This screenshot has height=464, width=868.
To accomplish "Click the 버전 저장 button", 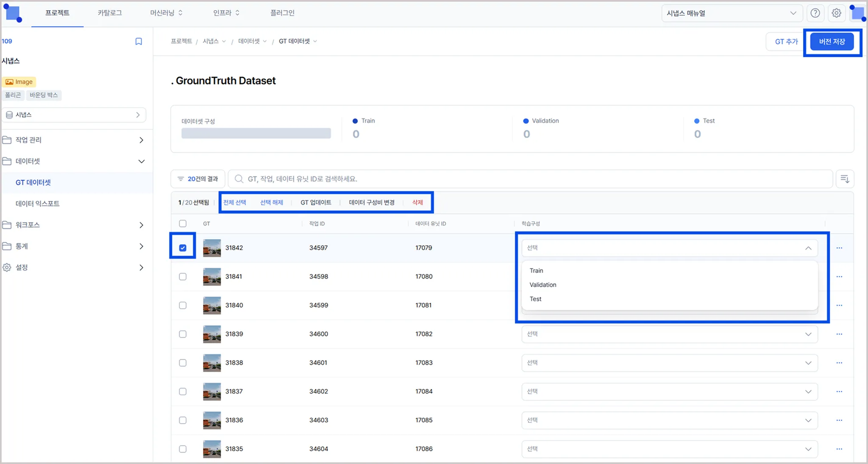I will pos(832,42).
